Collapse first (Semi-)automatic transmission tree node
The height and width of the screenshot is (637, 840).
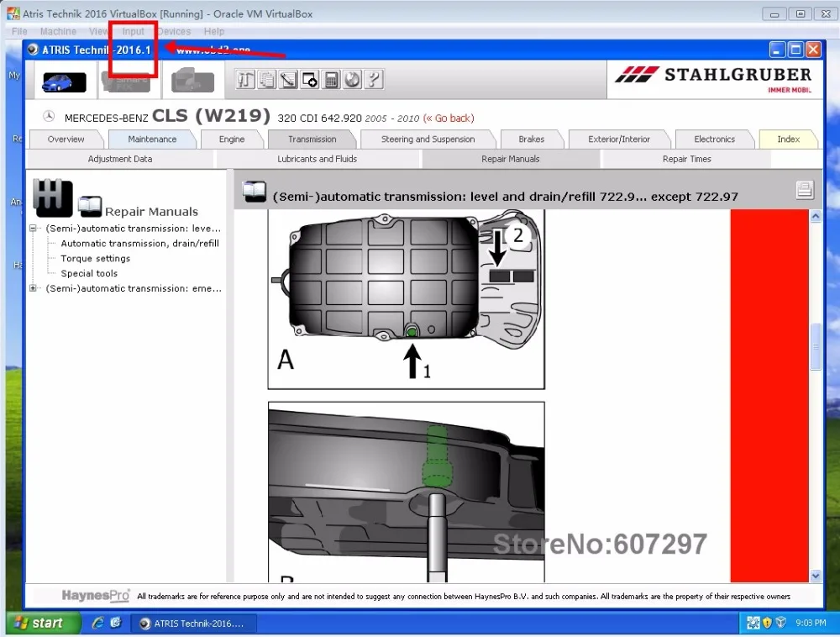tap(33, 229)
